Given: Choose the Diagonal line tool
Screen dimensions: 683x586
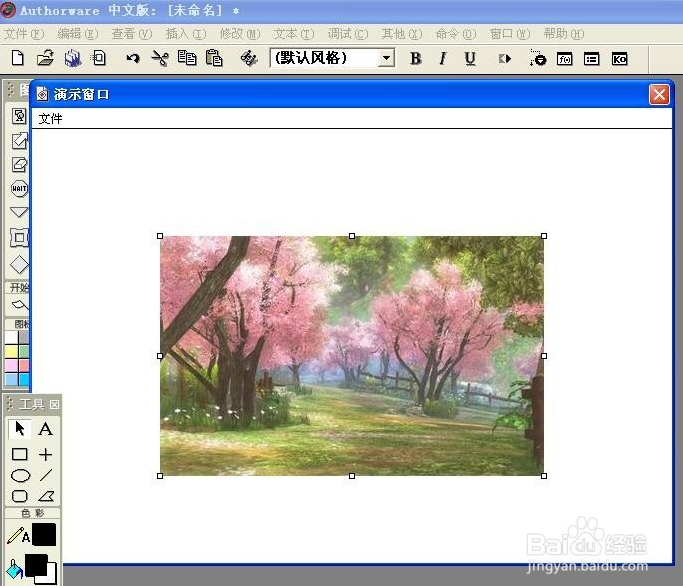Looking at the screenshot, I should click(x=46, y=475).
